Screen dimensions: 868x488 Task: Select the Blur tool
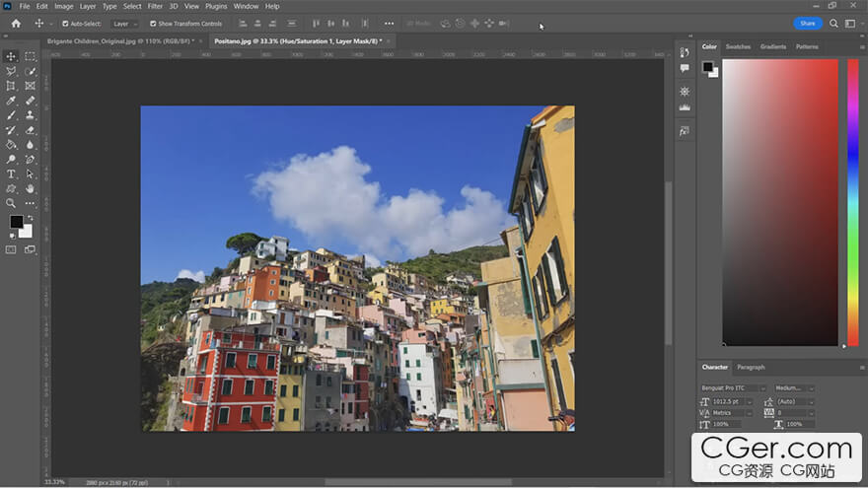[x=30, y=144]
